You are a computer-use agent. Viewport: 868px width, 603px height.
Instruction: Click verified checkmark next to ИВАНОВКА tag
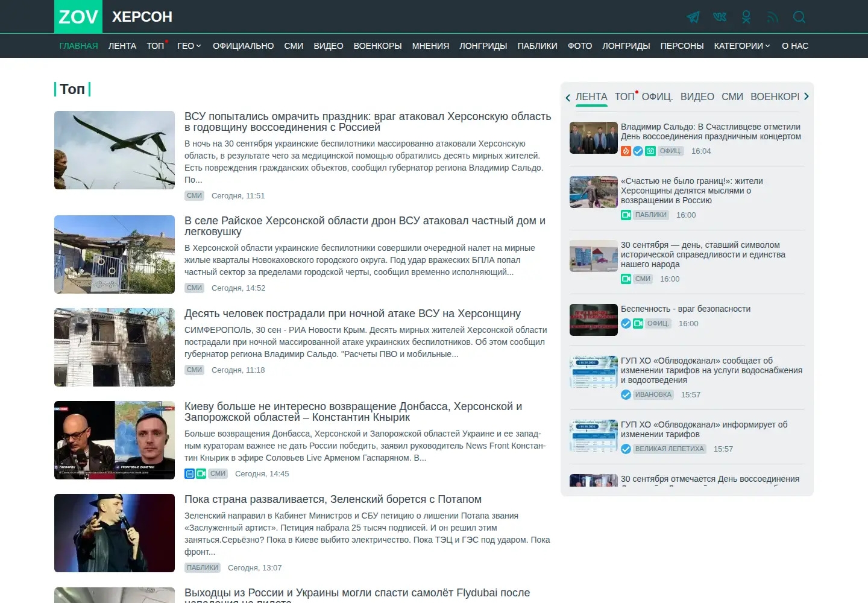626,394
